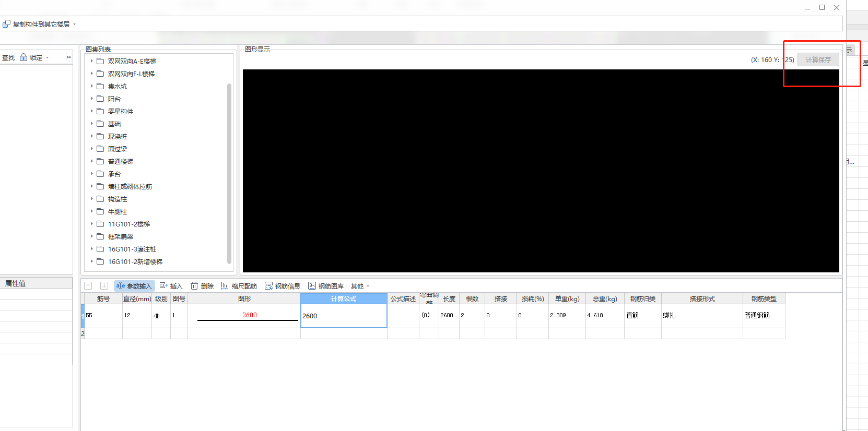Select the folder icon of 构造柱
Viewport: 868px width, 431px height.
100,199
